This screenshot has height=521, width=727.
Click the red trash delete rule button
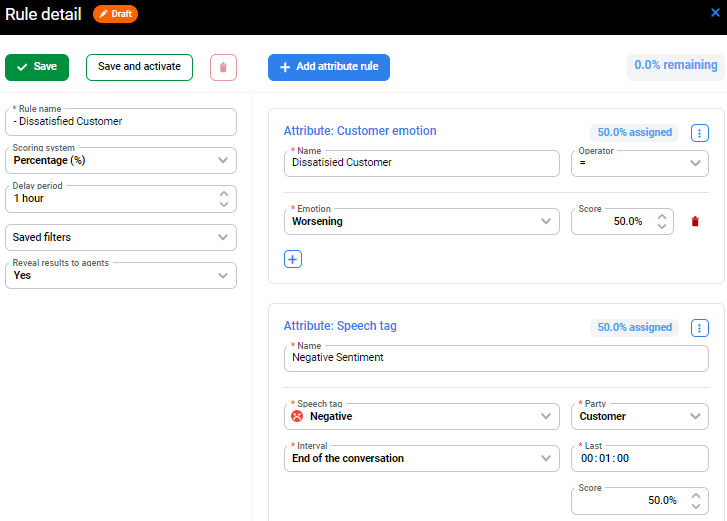223,67
